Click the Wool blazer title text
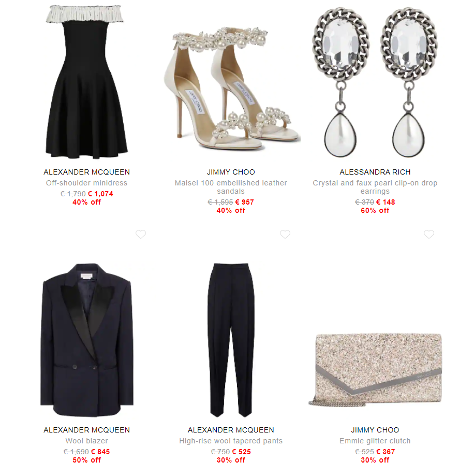This screenshot has width=474, height=476. pyautogui.click(x=87, y=441)
